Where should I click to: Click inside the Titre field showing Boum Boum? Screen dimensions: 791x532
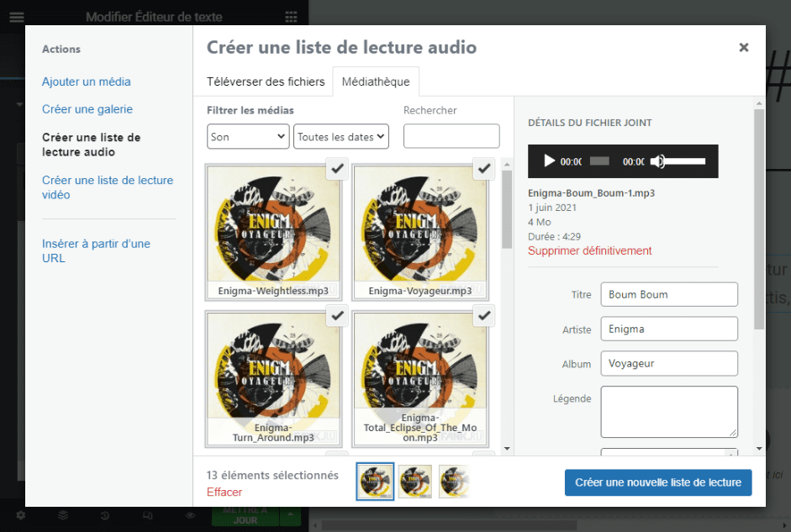668,294
